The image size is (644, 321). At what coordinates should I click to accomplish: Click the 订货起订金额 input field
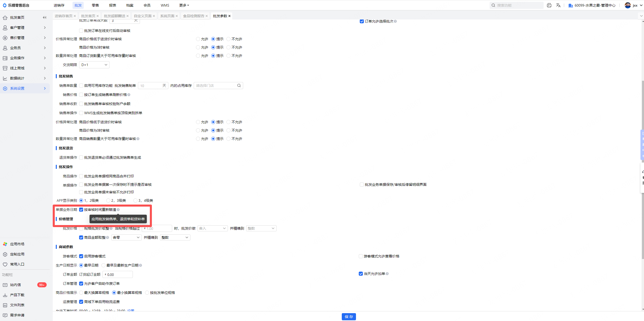click(118, 274)
